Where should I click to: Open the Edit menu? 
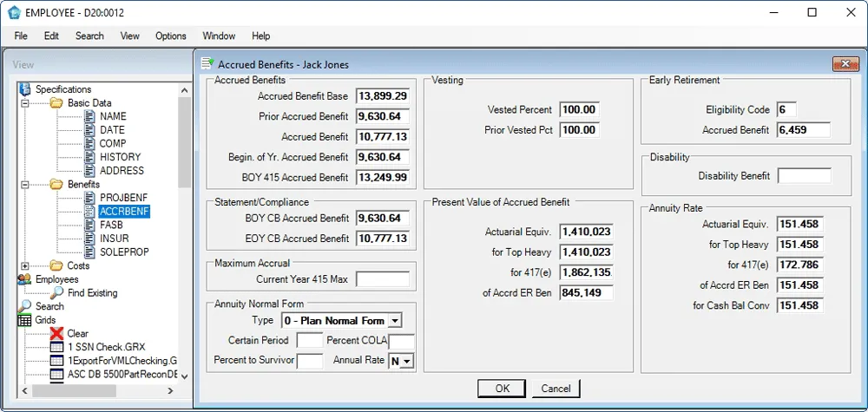[51, 36]
